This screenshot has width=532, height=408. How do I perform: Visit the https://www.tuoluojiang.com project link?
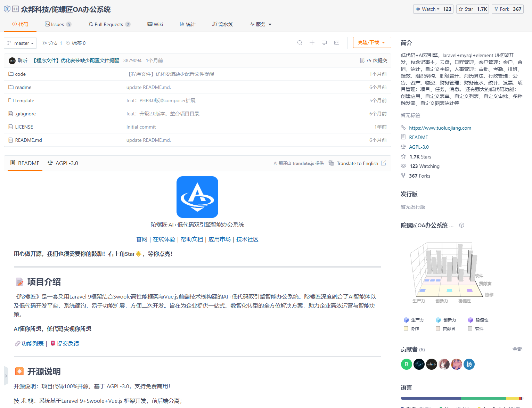pos(440,128)
